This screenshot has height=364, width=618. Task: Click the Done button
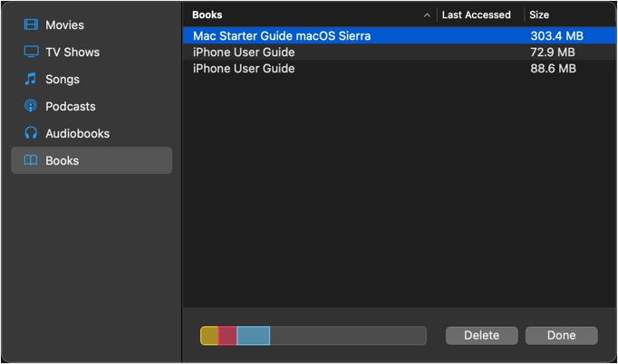(x=561, y=335)
